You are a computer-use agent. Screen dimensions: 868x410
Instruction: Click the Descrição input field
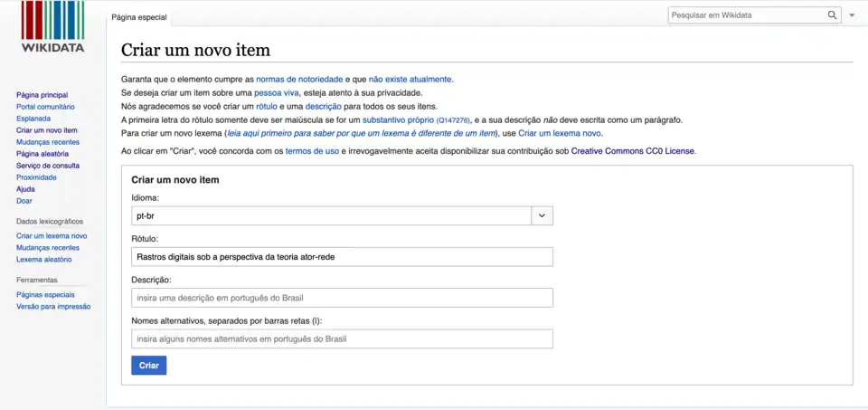pyautogui.click(x=342, y=298)
